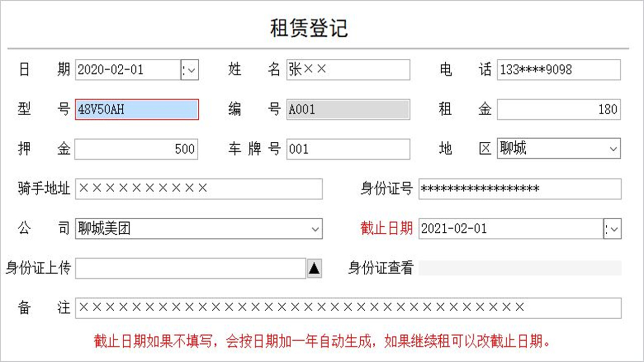
Task: Select the 姓名 name field showing 张××
Action: coord(349,70)
